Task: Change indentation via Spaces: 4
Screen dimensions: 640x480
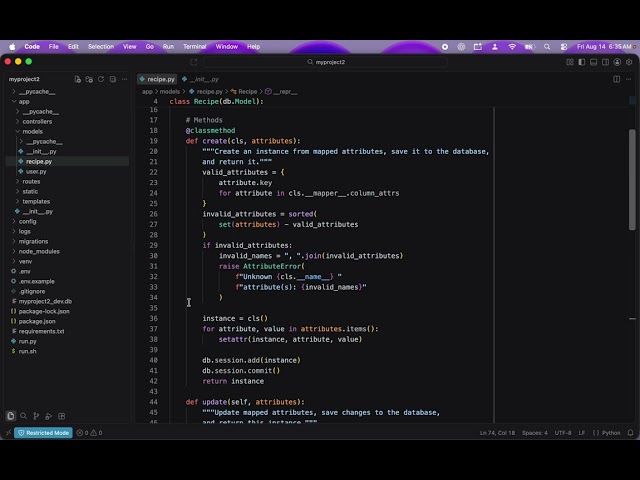Action: [534, 433]
